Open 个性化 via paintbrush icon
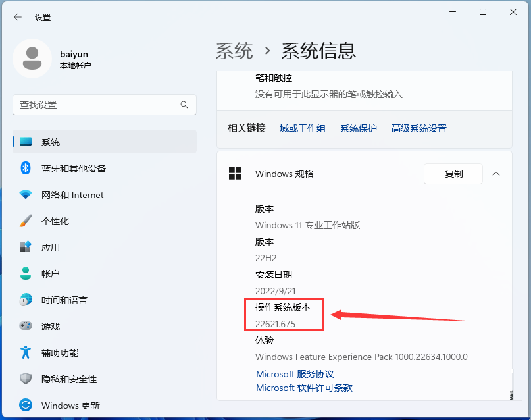531x420 pixels. pos(26,221)
